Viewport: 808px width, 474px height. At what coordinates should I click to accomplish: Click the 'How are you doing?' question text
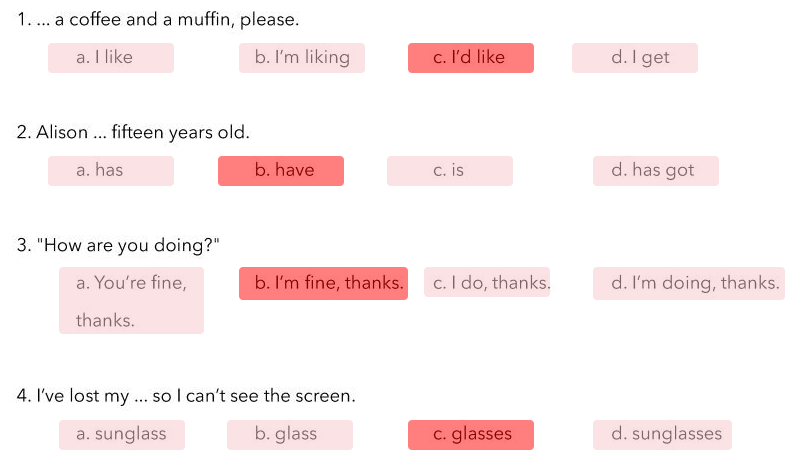[x=118, y=245]
